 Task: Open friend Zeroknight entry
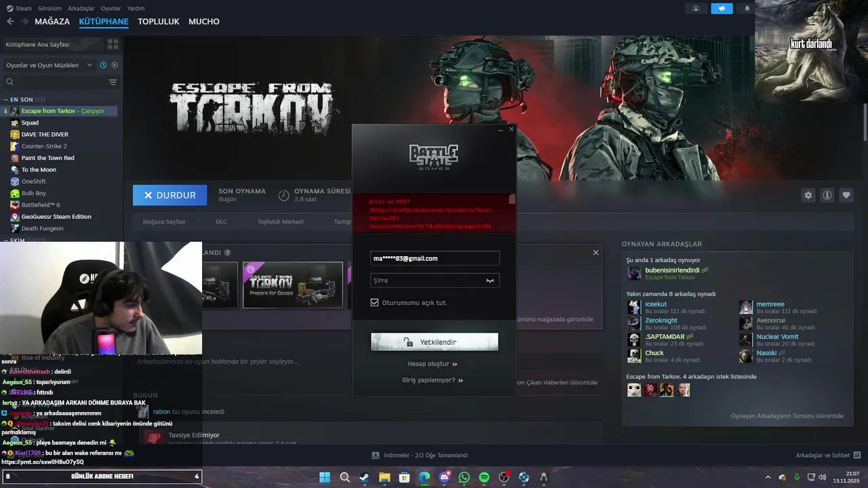(x=661, y=321)
